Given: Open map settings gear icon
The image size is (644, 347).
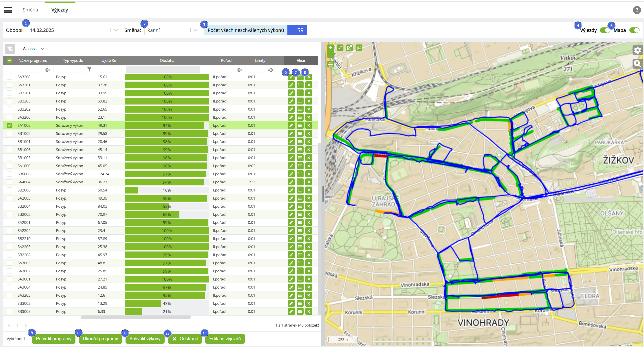Looking at the screenshot, I should pyautogui.click(x=637, y=50).
